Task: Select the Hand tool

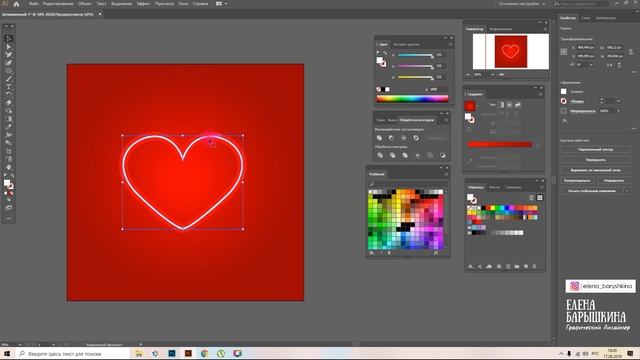Action: pos(9,167)
